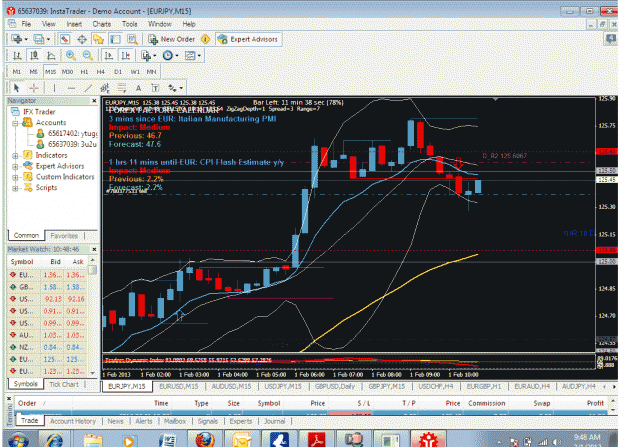
Task: Switch to Tick Chart tab
Action: pos(64,384)
